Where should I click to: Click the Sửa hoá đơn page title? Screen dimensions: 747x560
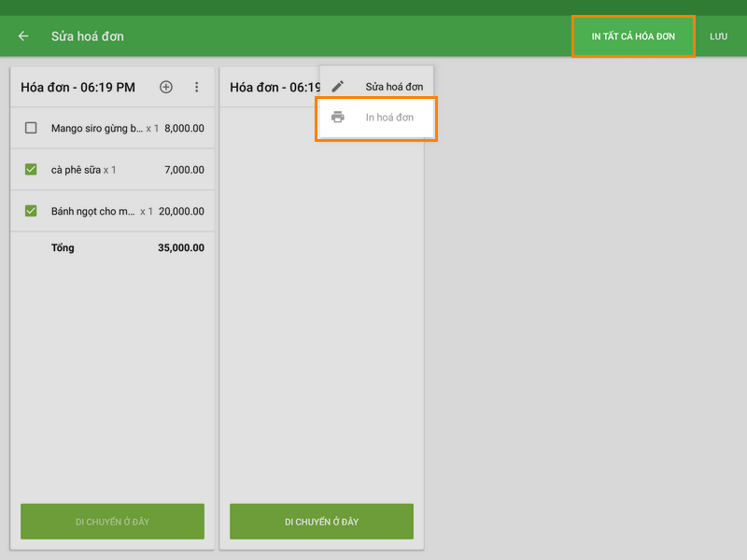pos(88,36)
